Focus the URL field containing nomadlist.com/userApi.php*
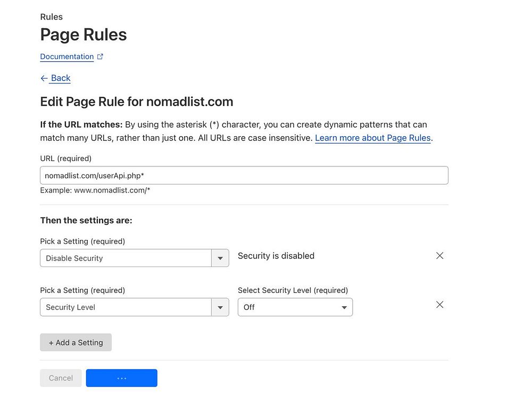Viewport: 532px width, 411px height. pos(244,175)
